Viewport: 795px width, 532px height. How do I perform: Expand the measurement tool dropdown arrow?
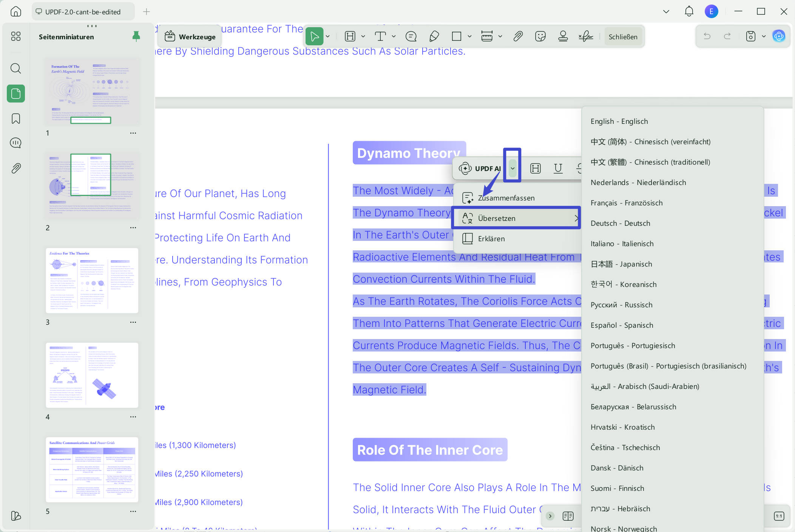500,37
